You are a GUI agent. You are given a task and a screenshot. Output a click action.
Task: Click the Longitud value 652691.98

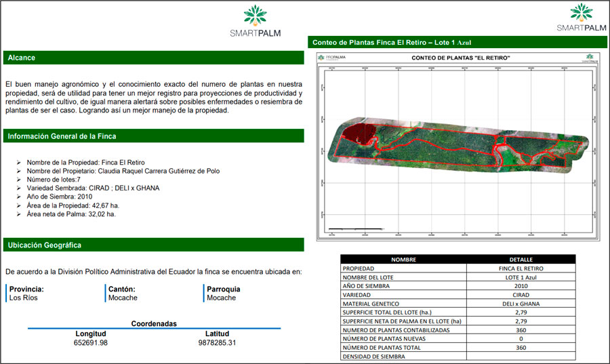click(x=91, y=343)
